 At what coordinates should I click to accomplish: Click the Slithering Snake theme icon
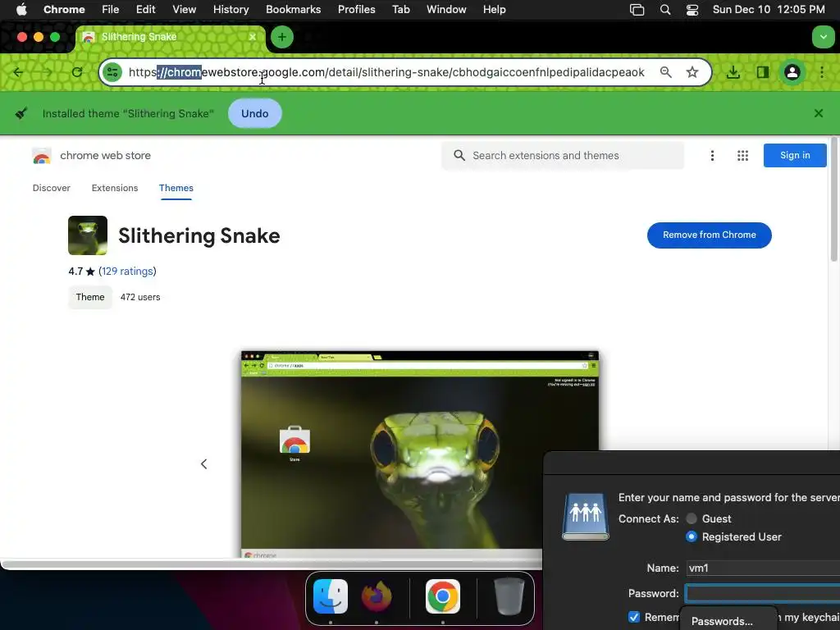88,235
